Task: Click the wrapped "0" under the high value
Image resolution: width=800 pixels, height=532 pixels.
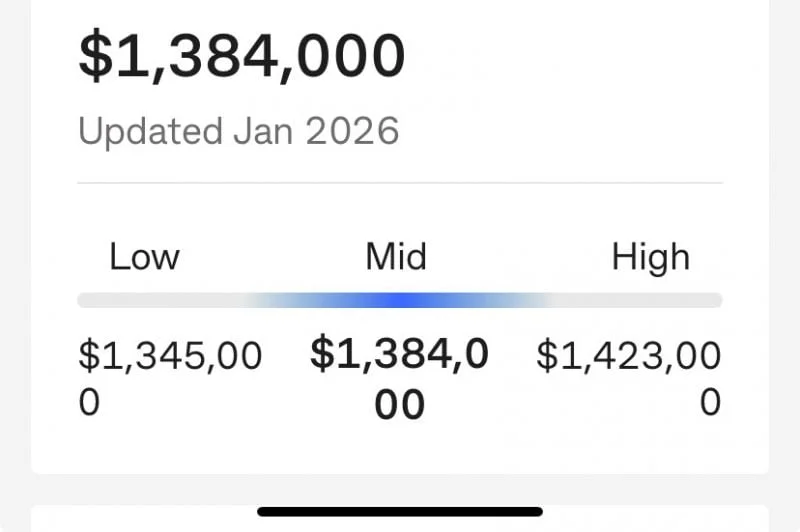Action: coord(710,402)
